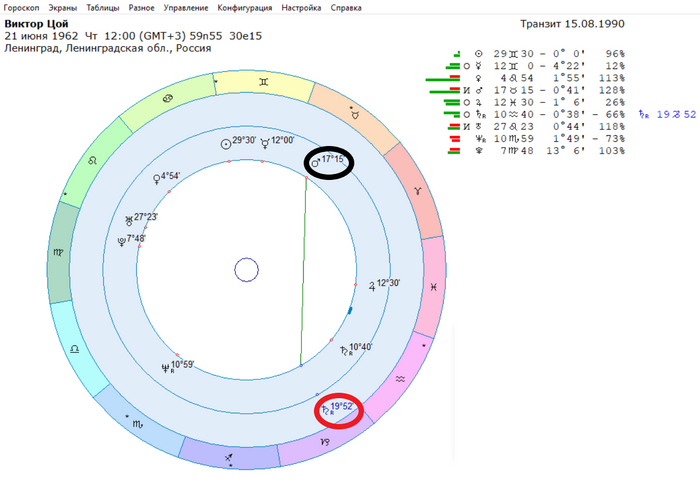700x486 pixels.
Task: Click the Cancer sign on the zodiac ring
Action: [x=168, y=99]
